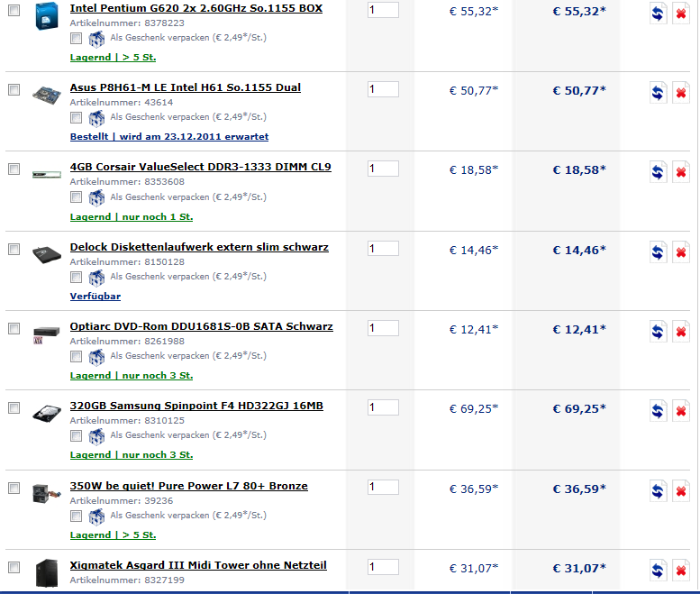Click gift wrap icon under Delock Diskettenlaufwerk
Viewport: 700px width, 594px height.
click(96, 278)
